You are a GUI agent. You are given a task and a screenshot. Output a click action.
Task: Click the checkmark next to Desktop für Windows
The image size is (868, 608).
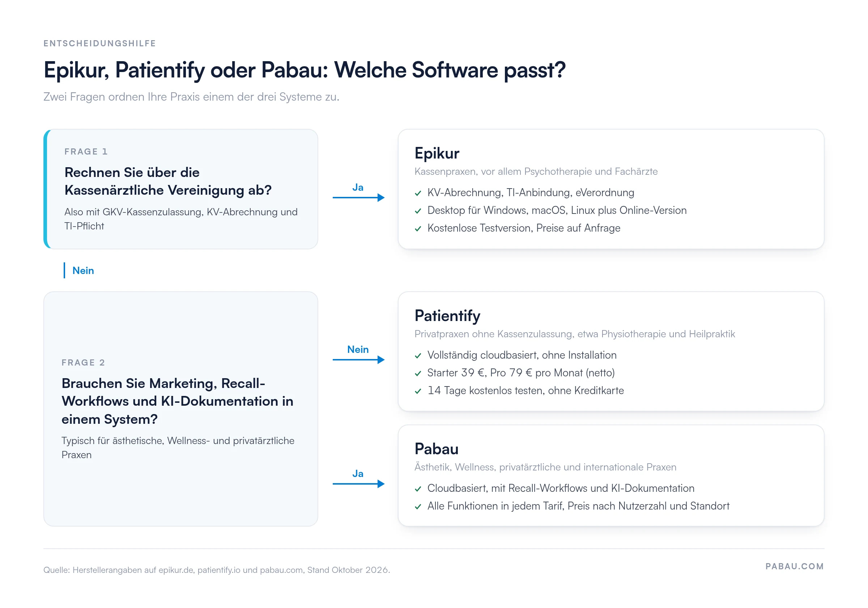[418, 211]
